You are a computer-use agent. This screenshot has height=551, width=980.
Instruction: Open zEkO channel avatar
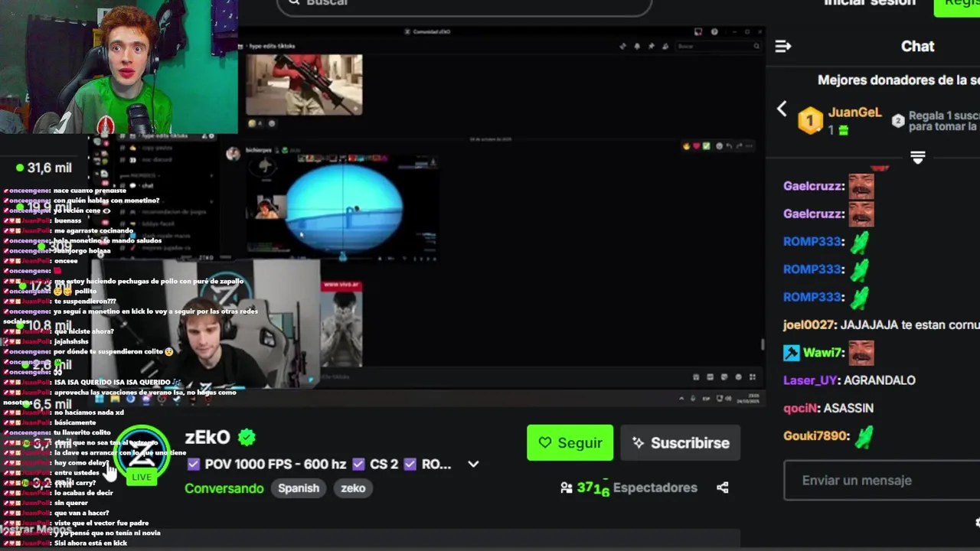(142, 453)
